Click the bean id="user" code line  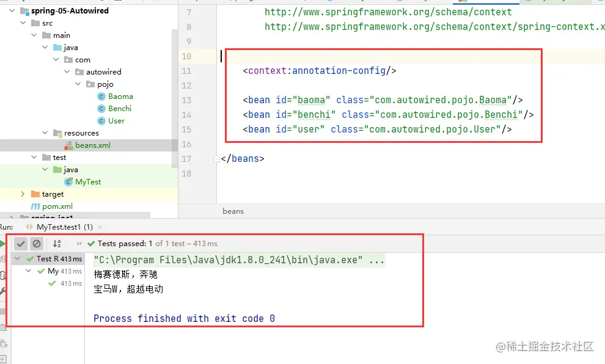point(377,129)
